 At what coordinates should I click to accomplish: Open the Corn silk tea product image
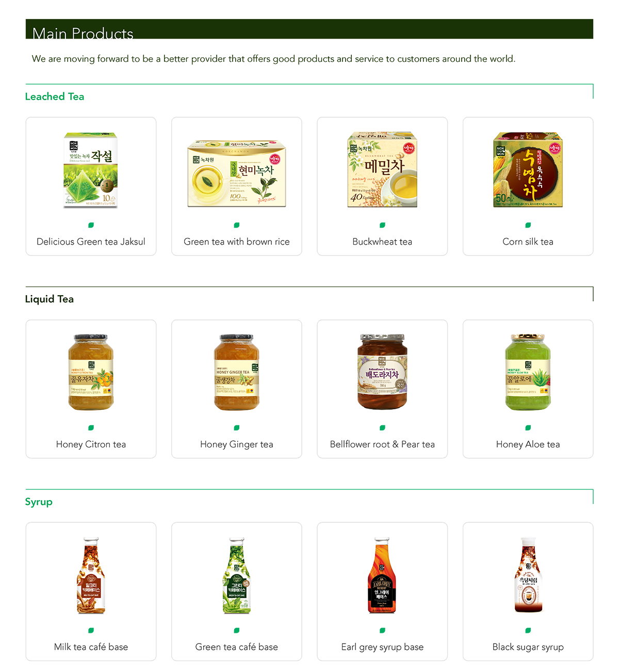coord(528,170)
